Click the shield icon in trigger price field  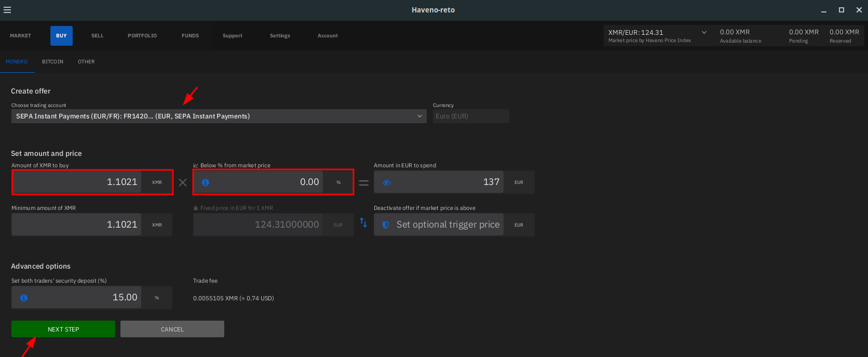pyautogui.click(x=386, y=225)
